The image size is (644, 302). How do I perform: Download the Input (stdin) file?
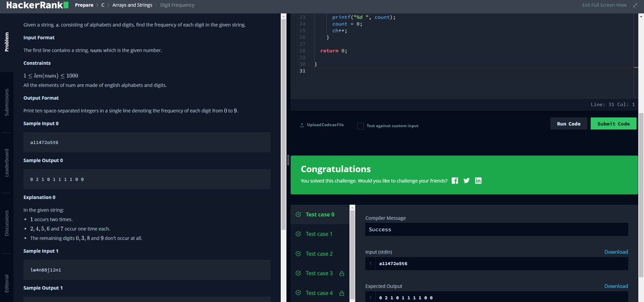[x=616, y=252]
